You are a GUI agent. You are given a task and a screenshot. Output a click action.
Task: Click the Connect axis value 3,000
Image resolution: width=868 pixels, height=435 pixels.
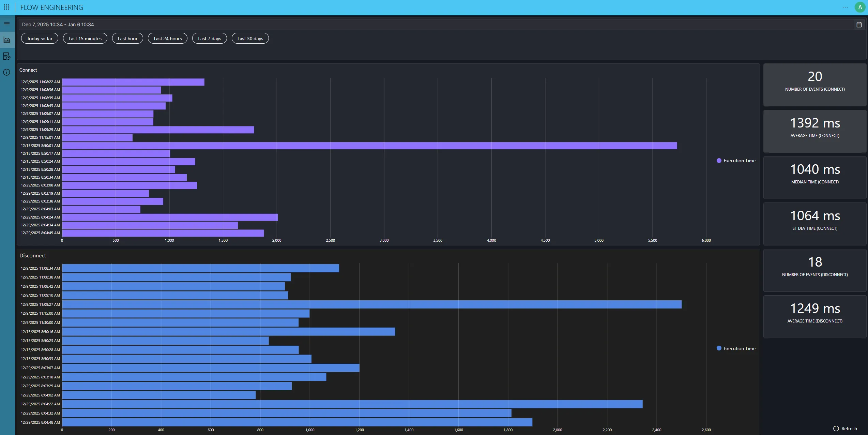384,240
